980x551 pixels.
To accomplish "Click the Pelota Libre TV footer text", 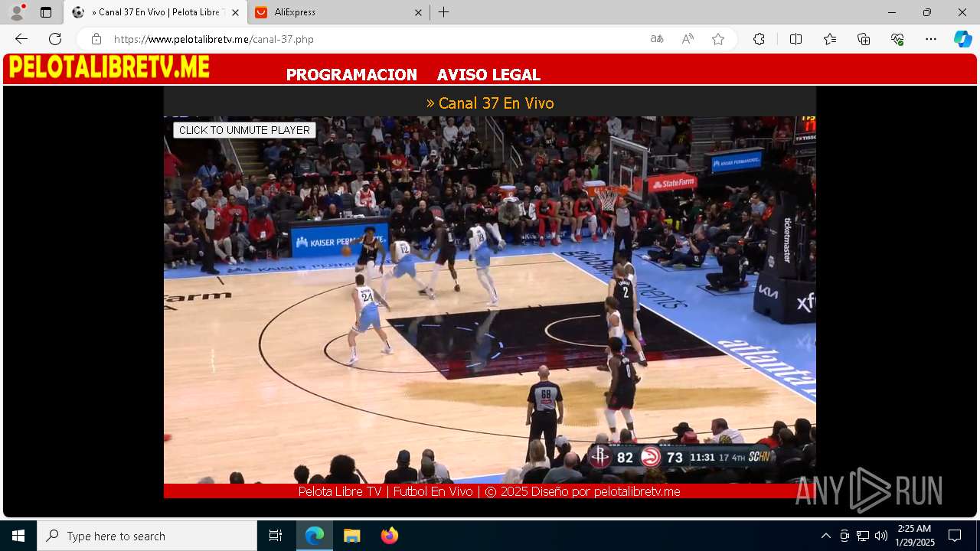I will click(x=489, y=491).
